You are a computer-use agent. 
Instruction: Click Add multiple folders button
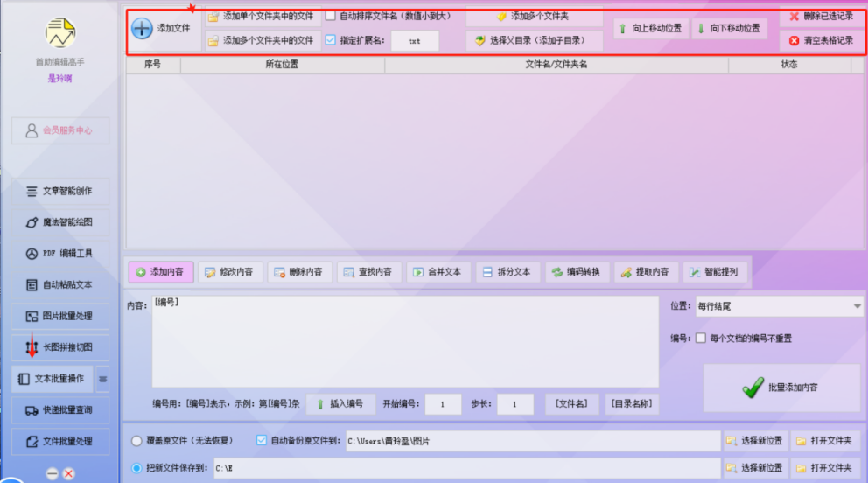click(535, 17)
